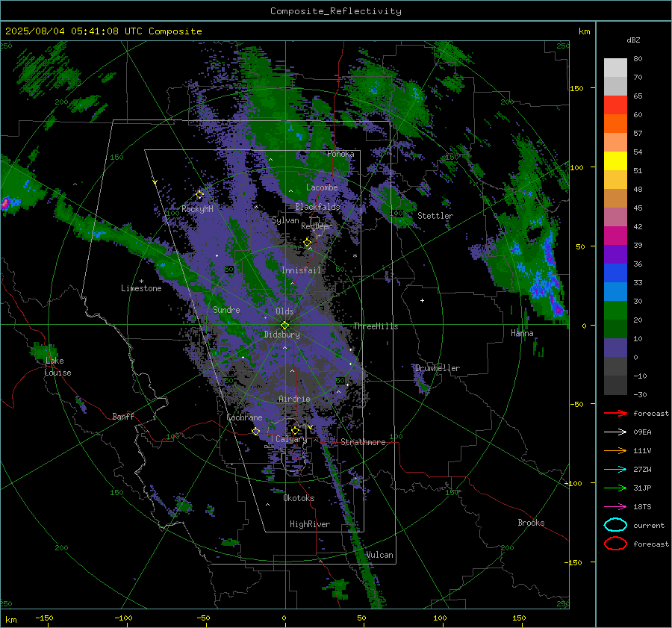Click the Banff label on map

coord(123,416)
